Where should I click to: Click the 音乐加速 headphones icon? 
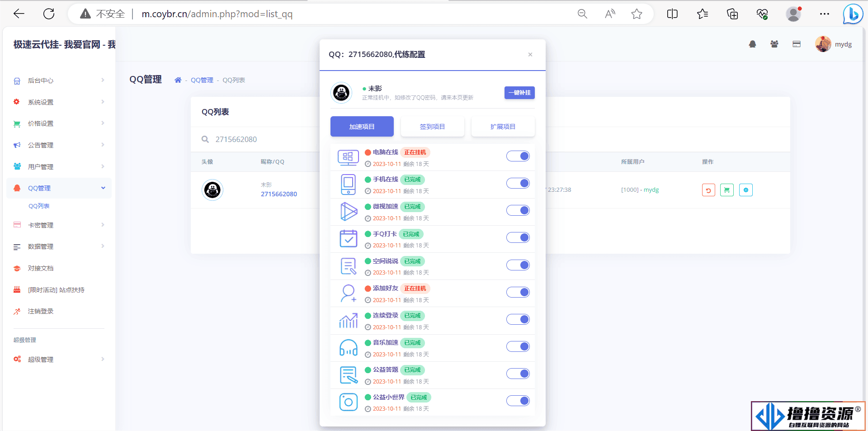pos(349,348)
